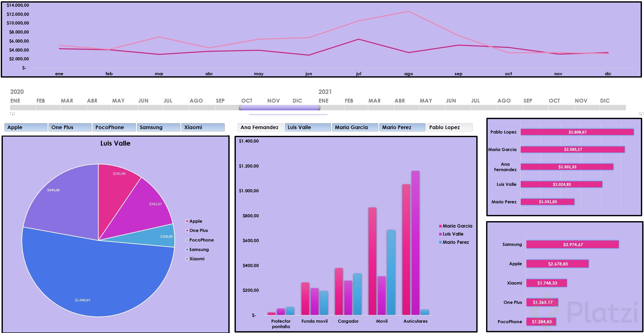The width and height of the screenshot is (644, 333).
Task: Select the Samsung slicer filter
Action: coord(158,127)
